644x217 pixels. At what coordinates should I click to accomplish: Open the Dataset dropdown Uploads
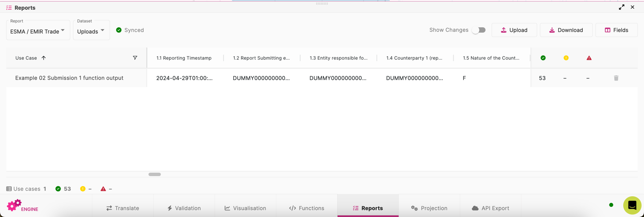click(91, 31)
